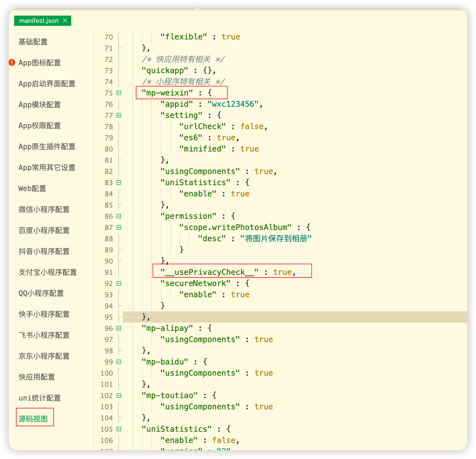Collapse the mp-weixin block on line 75
Image resolution: width=476 pixels, height=459 pixels.
tap(119, 93)
